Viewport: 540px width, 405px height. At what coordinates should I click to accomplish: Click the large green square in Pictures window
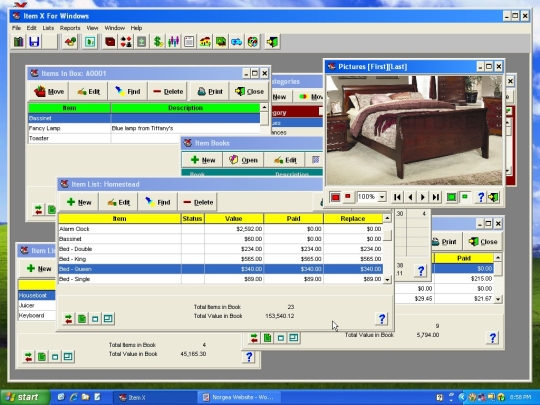[x=451, y=197]
